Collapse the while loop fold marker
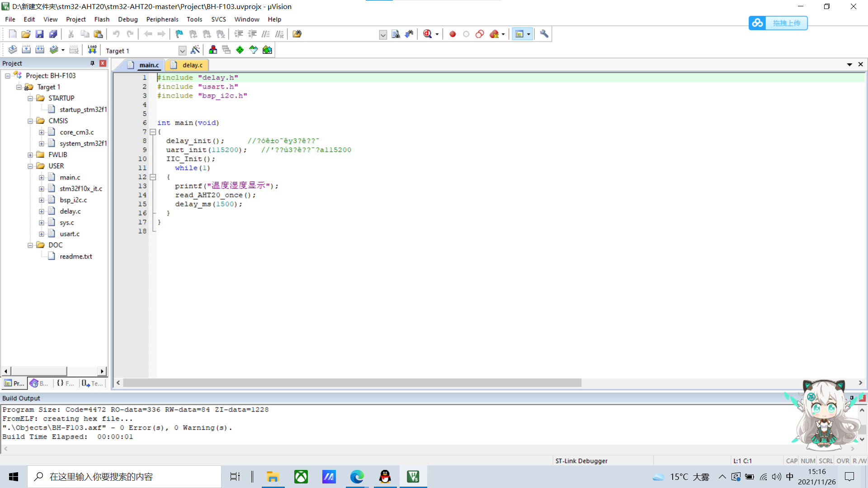This screenshot has height=488, width=868. pos(153,177)
